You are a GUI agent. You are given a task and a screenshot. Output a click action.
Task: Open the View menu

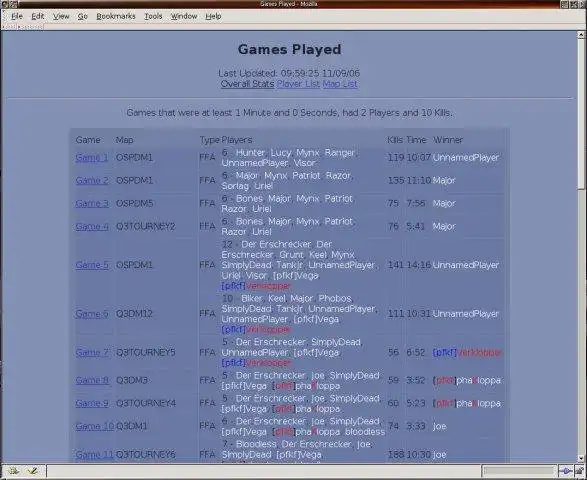pos(61,16)
